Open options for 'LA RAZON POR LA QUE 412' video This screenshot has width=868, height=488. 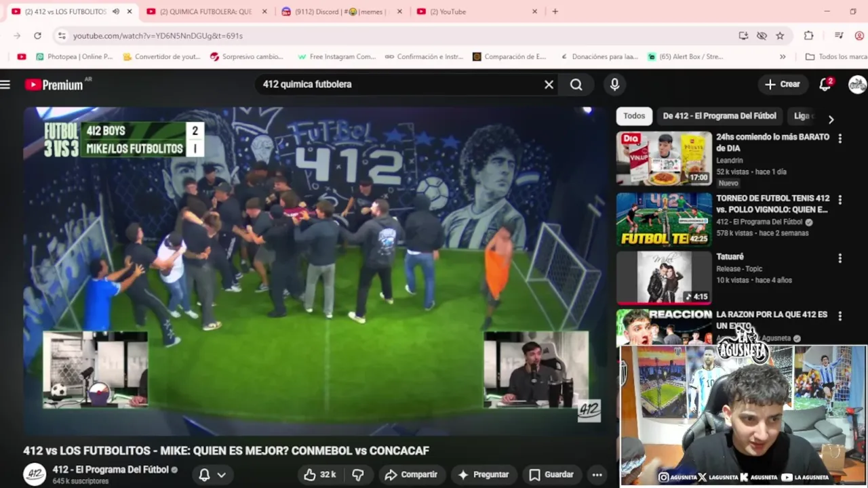coord(840,316)
